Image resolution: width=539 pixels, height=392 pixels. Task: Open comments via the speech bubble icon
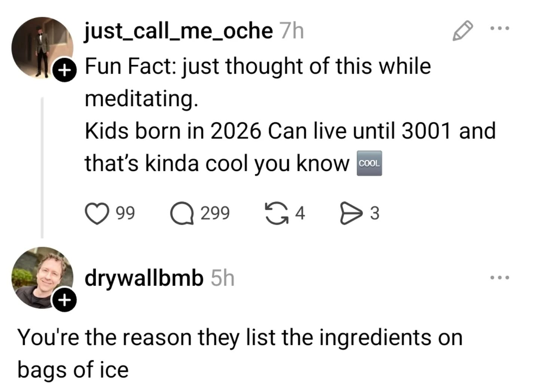coord(182,213)
